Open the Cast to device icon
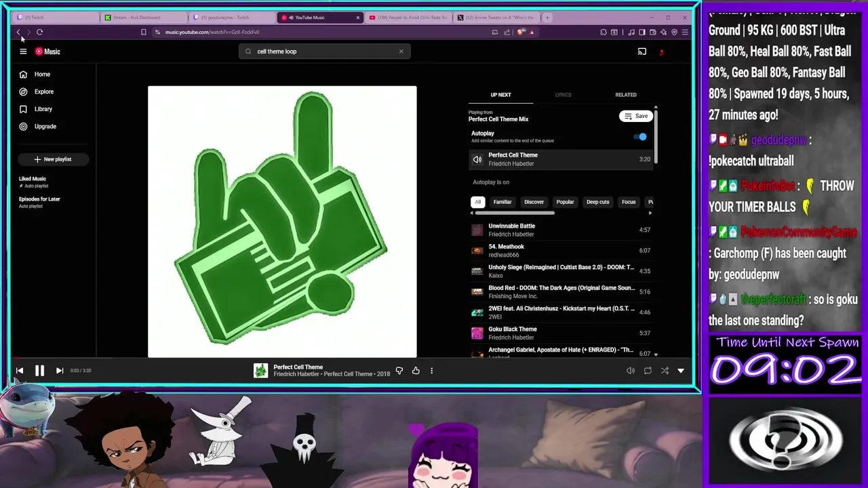 tap(642, 52)
